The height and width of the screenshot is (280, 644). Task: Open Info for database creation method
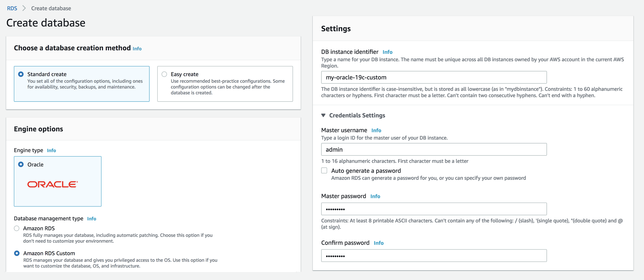(137, 49)
